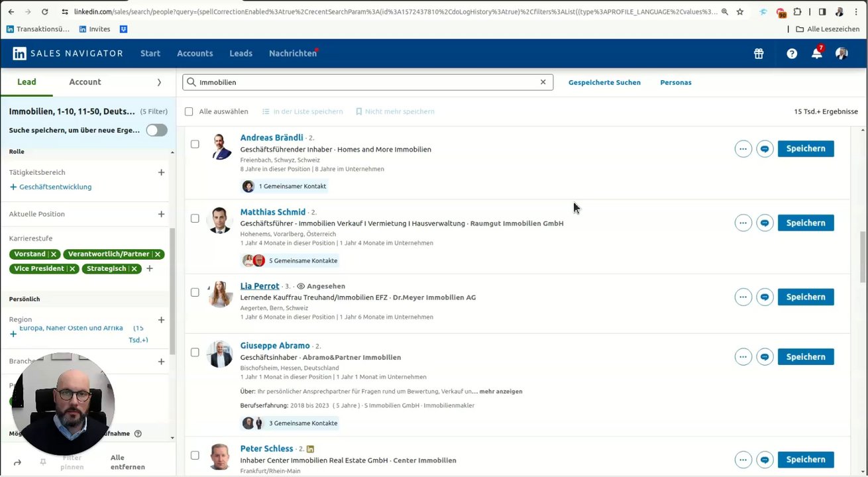
Task: Collapse the filter panel with chevron
Action: pyautogui.click(x=159, y=82)
